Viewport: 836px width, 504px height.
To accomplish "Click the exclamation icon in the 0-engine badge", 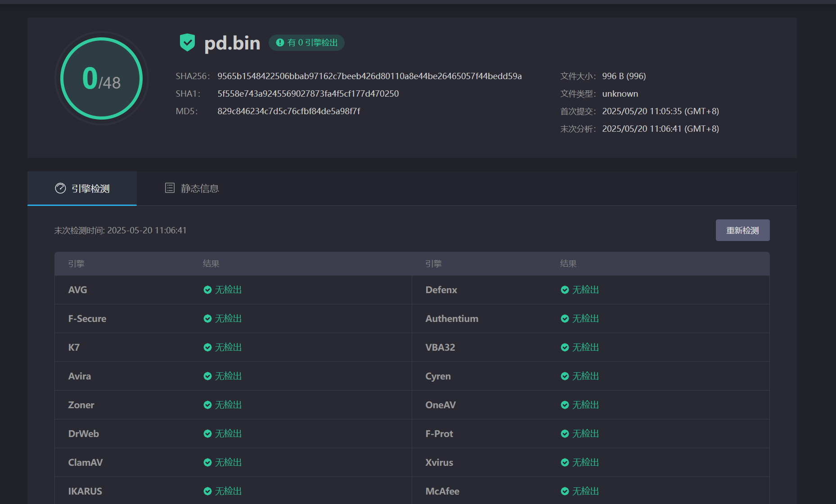I will coord(280,43).
